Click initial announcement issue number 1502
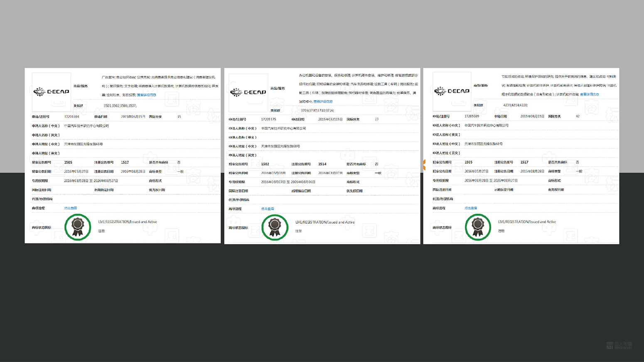The width and height of the screenshot is (644, 362). [x=265, y=164]
